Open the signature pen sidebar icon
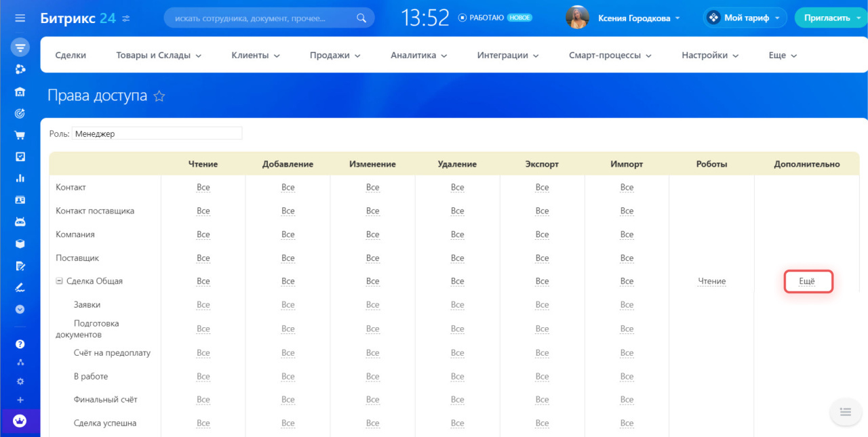Image resolution: width=868 pixels, height=437 pixels. [x=20, y=287]
